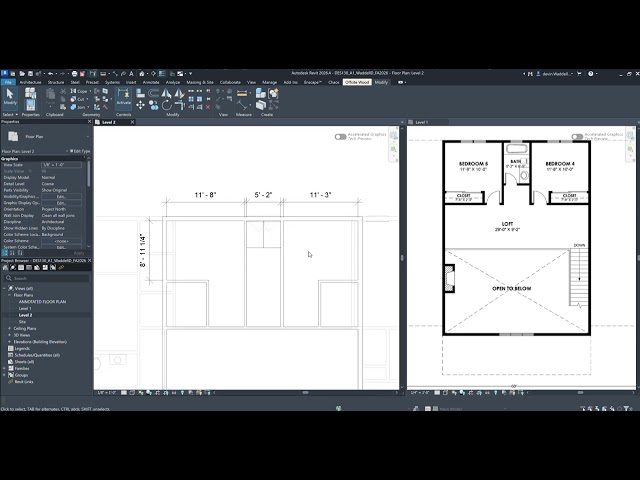Expand the Elevations (Building Elevation) node
The width and height of the screenshot is (640, 480).
coord(9,342)
